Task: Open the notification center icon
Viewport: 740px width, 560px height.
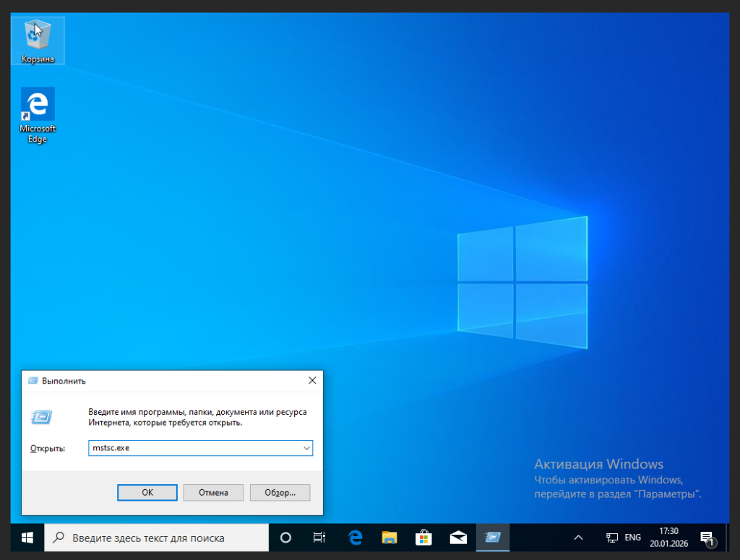Action: (707, 538)
